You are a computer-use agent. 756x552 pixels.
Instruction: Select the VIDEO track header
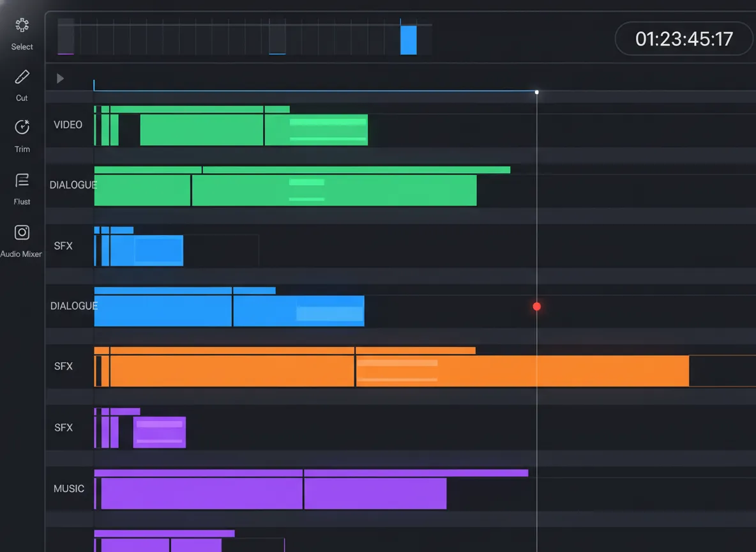(68, 125)
